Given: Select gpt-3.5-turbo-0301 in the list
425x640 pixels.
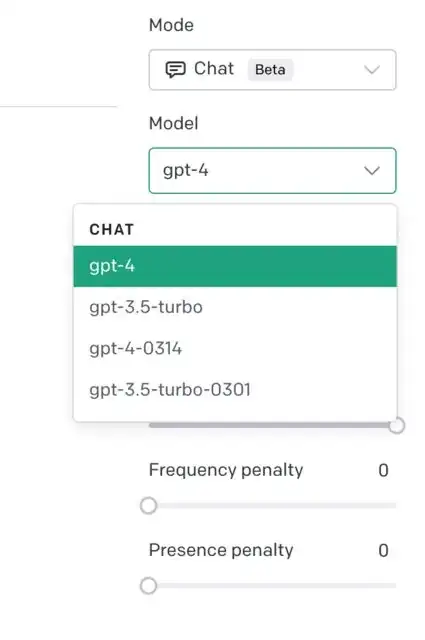Looking at the screenshot, I should pyautogui.click(x=235, y=390).
